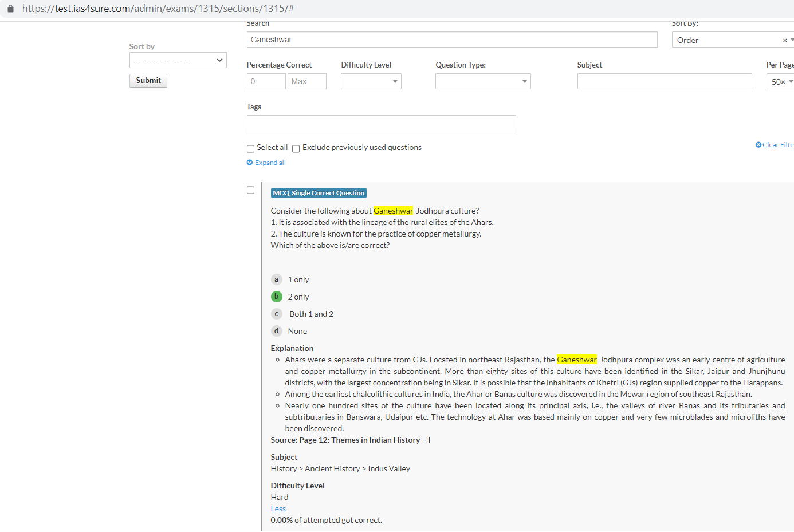Screen dimensions: 794x532
Task: Click the padlock icon in address bar
Action: tap(10, 9)
